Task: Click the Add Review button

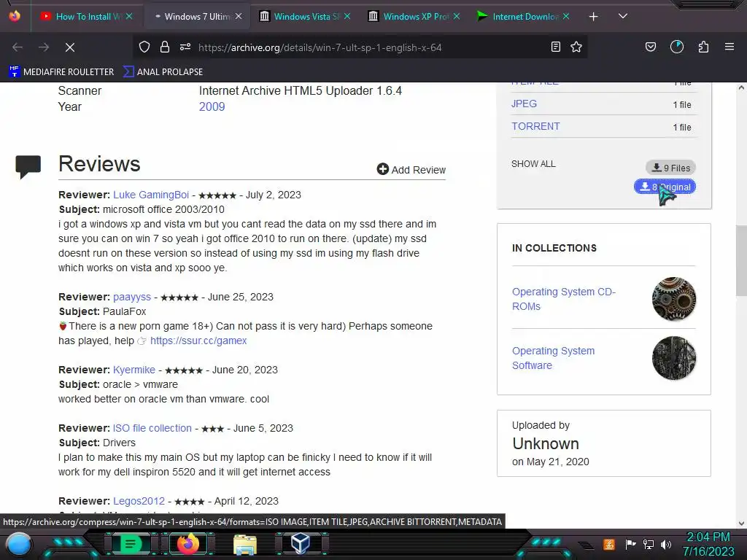Action: (x=411, y=169)
